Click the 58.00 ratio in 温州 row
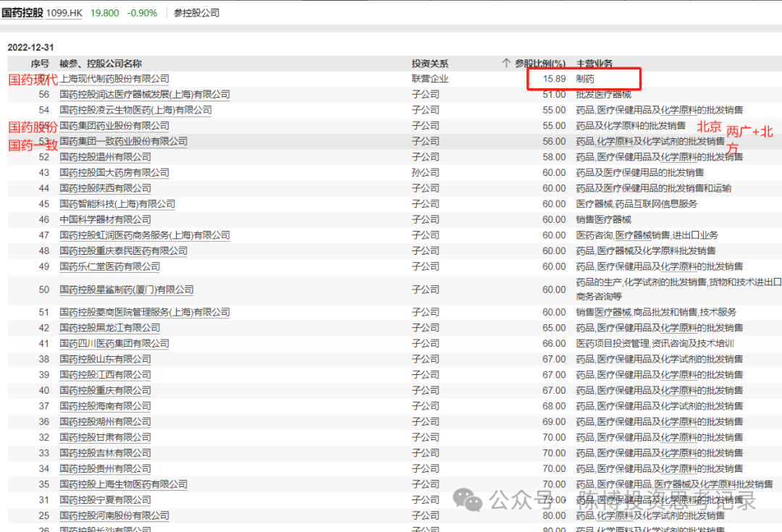 (x=554, y=156)
